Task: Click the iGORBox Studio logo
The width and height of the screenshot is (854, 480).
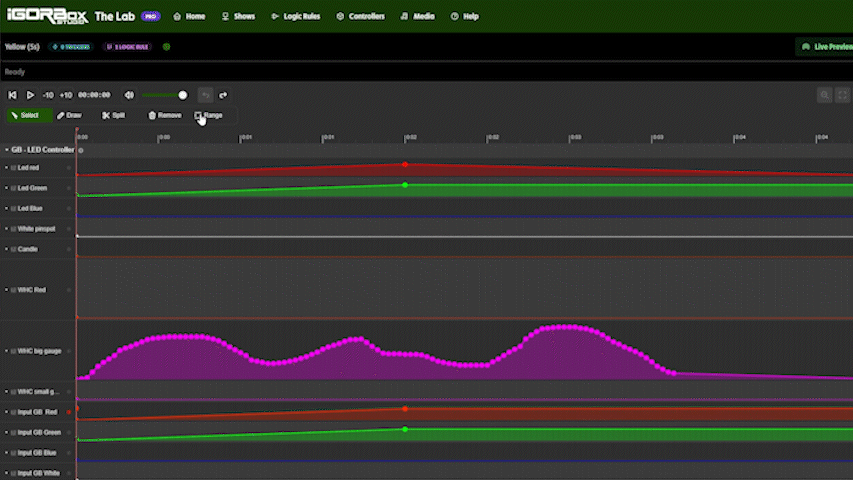Action: pyautogui.click(x=47, y=16)
